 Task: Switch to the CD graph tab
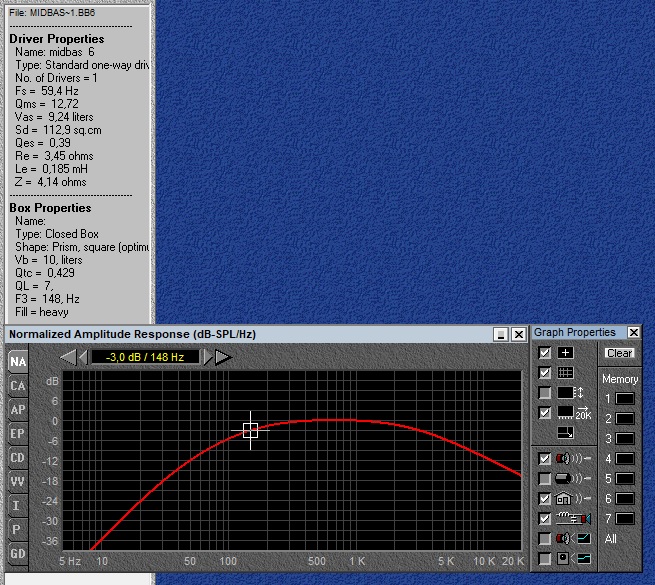18,458
